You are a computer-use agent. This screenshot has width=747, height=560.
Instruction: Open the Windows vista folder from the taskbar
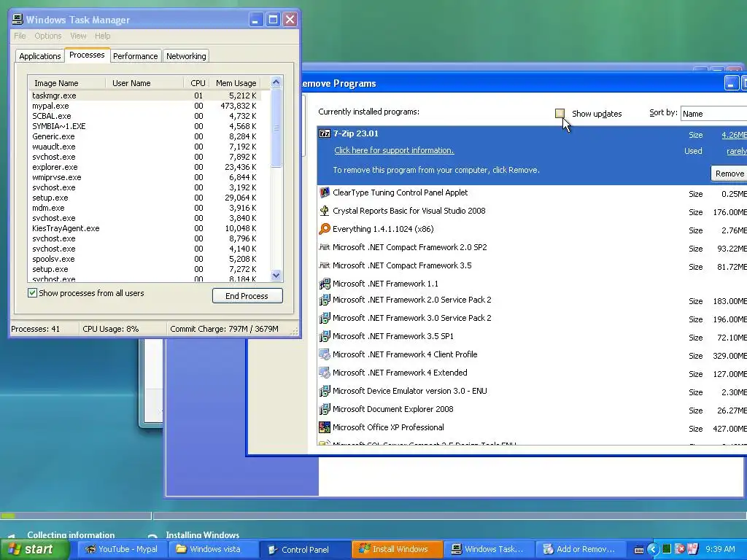[214, 550]
